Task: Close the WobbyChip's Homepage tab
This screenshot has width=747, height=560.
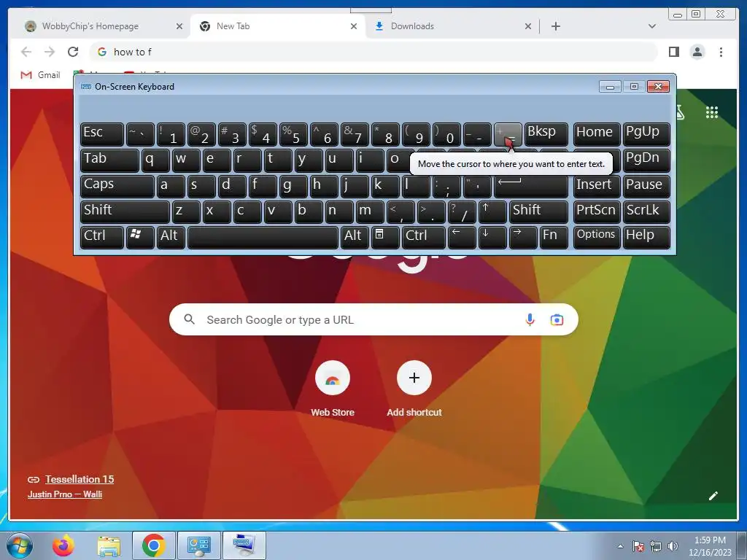Action: coord(179,26)
